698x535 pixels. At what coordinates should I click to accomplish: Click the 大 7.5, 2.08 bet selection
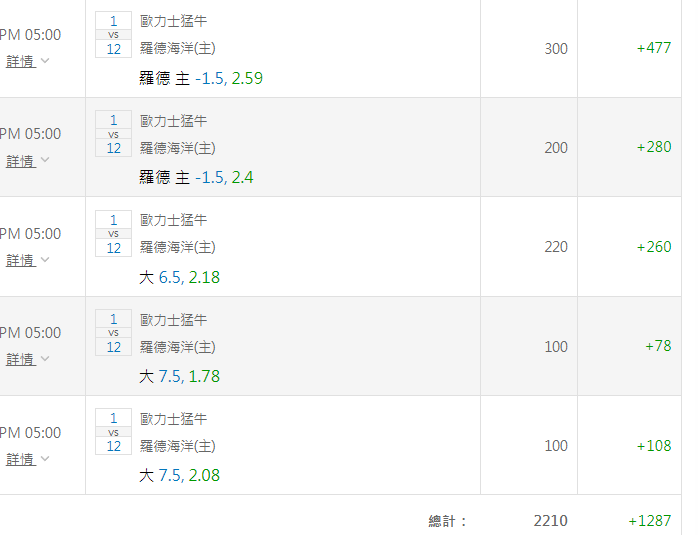point(179,476)
